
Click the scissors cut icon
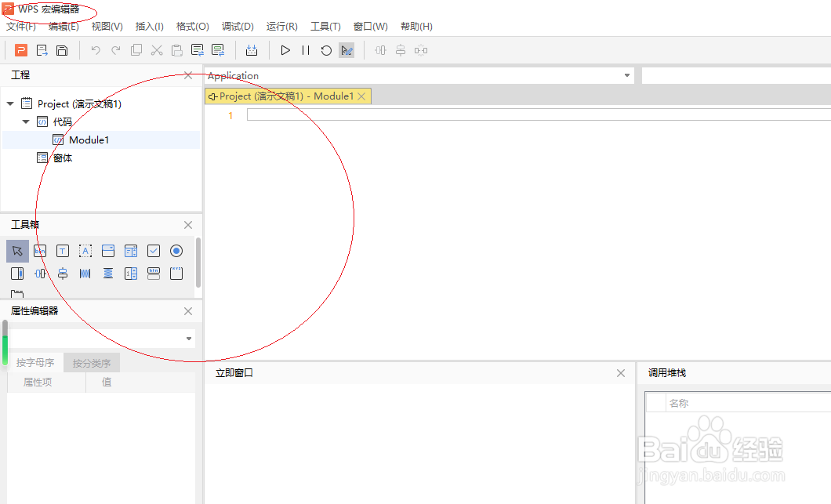coord(156,50)
